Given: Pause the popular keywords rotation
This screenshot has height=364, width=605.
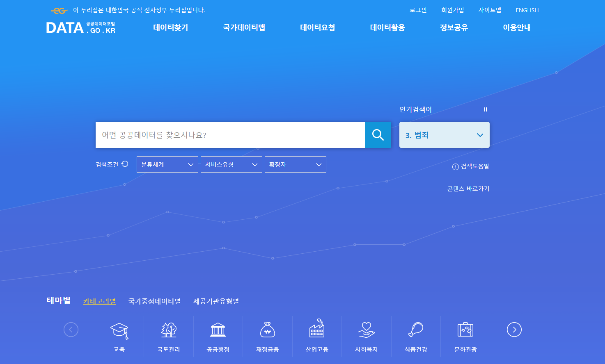Looking at the screenshot, I should 486,109.
